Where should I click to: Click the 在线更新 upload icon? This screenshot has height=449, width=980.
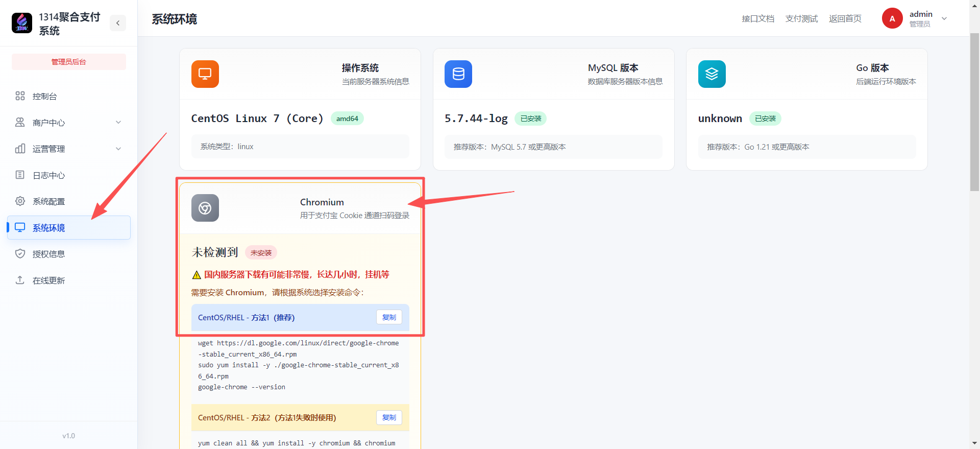click(x=20, y=280)
